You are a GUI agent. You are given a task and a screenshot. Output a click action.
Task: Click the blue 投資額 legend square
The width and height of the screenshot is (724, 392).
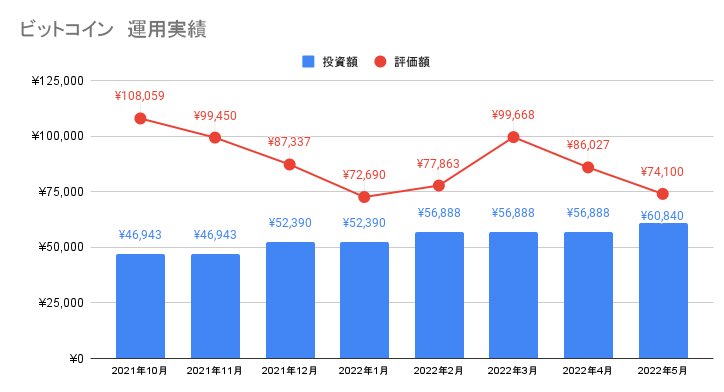[x=308, y=62]
